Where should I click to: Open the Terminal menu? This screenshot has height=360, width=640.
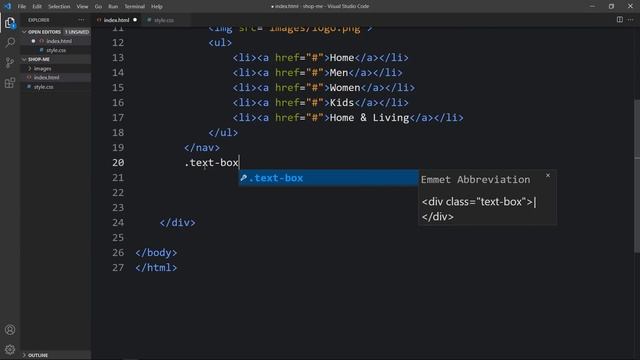click(134, 6)
